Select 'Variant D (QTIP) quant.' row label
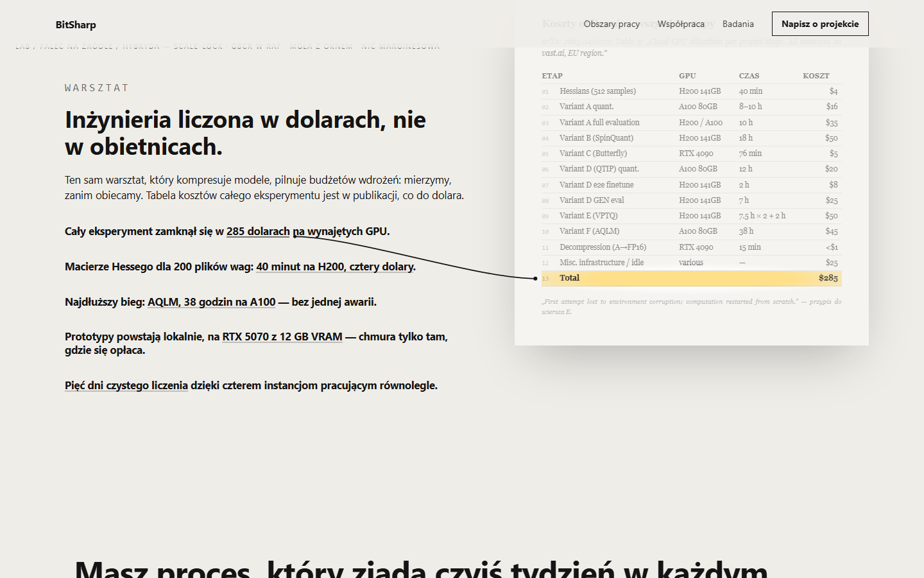Image resolution: width=924 pixels, height=578 pixels. [599, 169]
